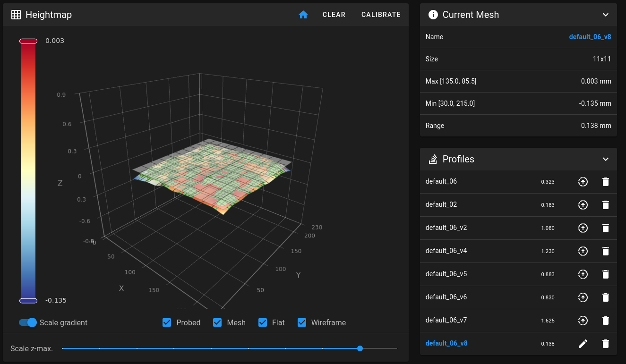Collapse the Current Mesh panel
This screenshot has height=364, width=626.
point(606,15)
